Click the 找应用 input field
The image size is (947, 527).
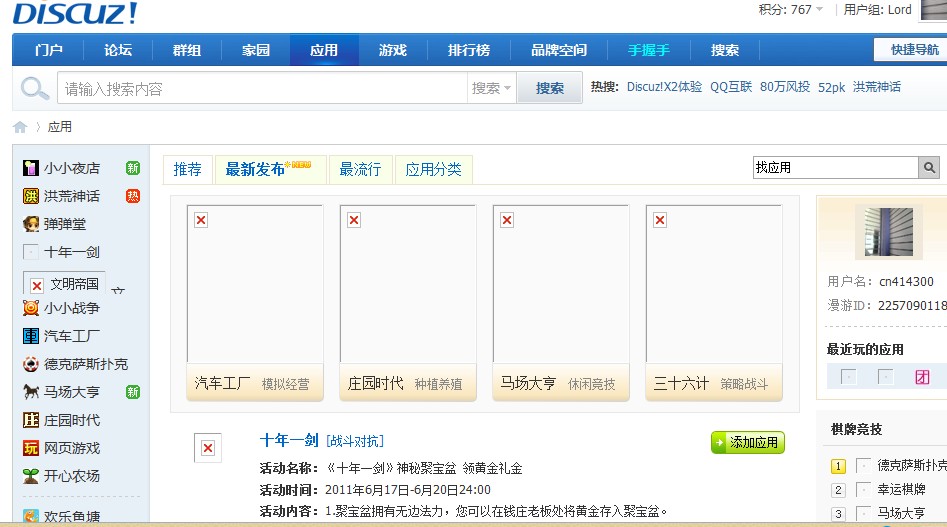[x=836, y=167]
